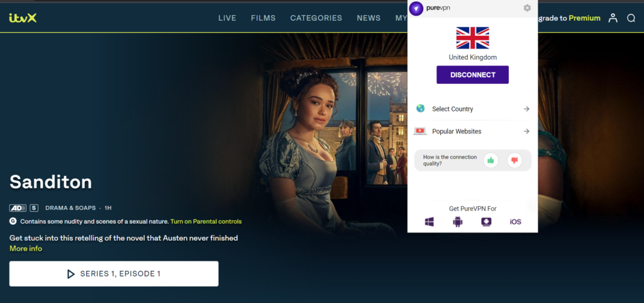Image resolution: width=644 pixels, height=303 pixels.
Task: Get PureVPN for Windows icon
Action: (430, 222)
